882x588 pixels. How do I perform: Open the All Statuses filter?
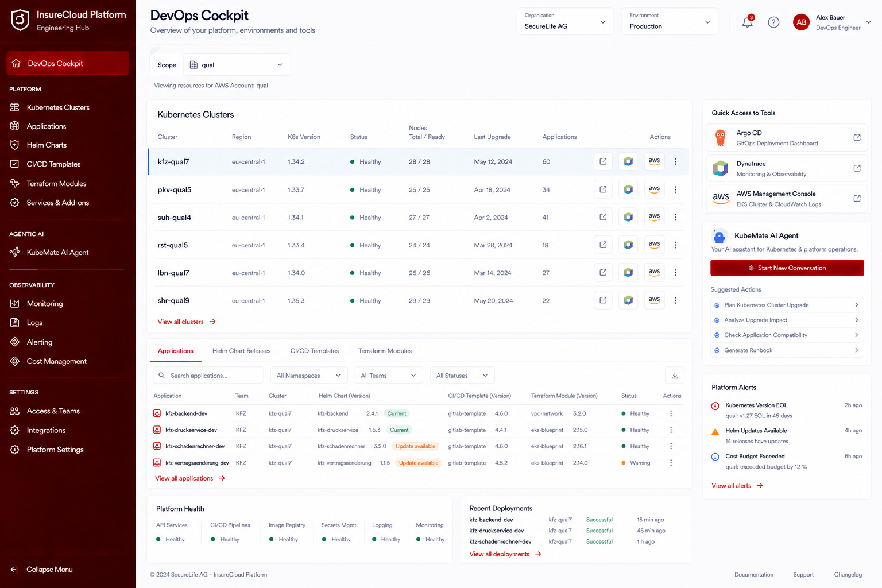pos(462,376)
